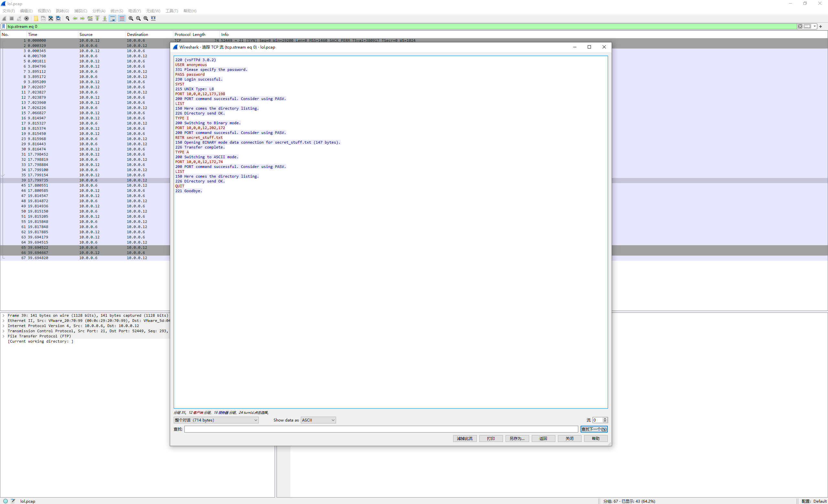Expand the Ethernet II details row

tap(3, 321)
